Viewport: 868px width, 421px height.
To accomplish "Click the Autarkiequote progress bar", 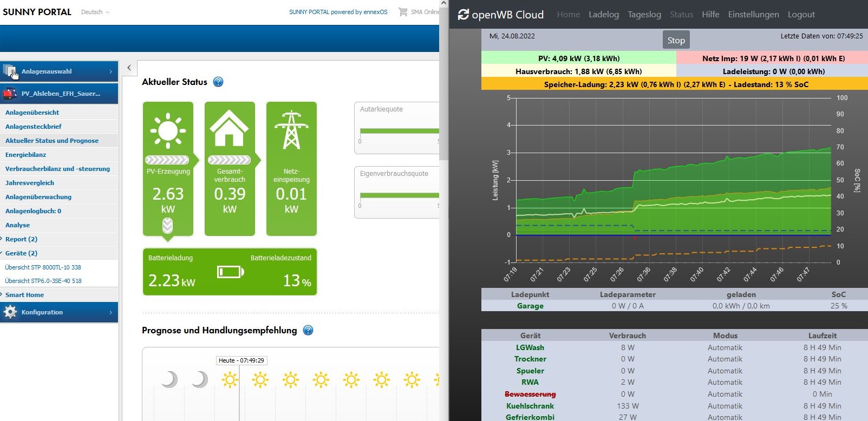I will [x=399, y=131].
